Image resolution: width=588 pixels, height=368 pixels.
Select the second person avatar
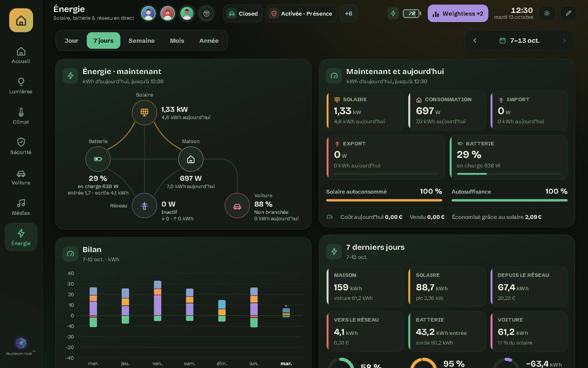click(168, 14)
